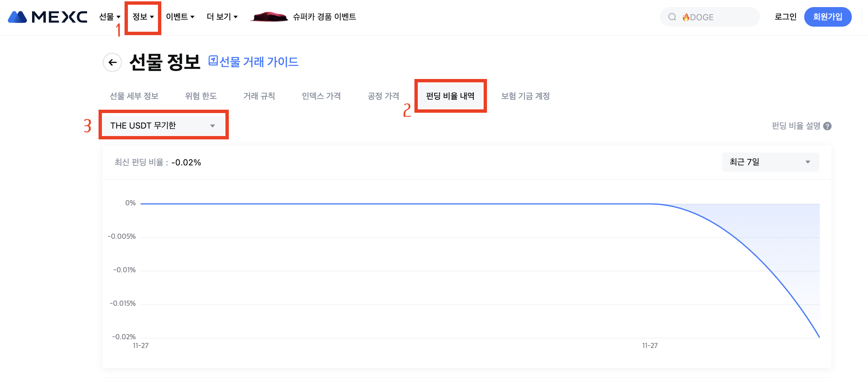Click the 회원가입 button
Screen dimensions: 868x378
[x=828, y=17]
